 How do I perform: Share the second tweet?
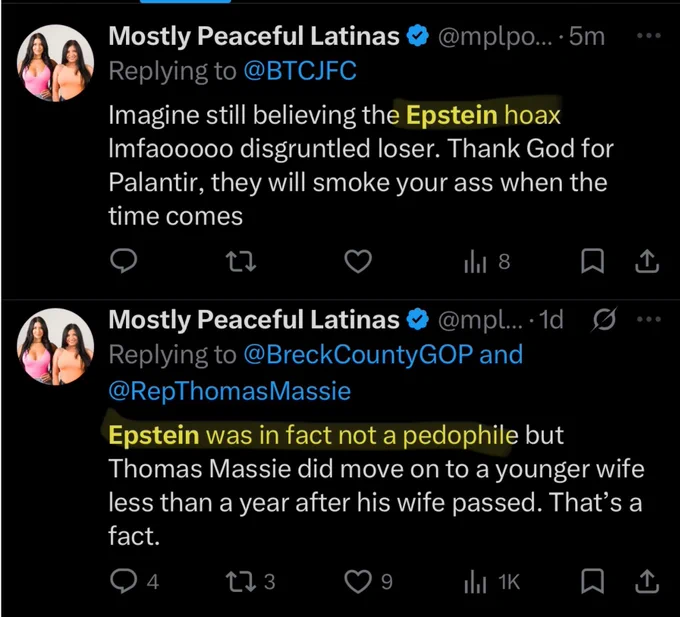647,581
